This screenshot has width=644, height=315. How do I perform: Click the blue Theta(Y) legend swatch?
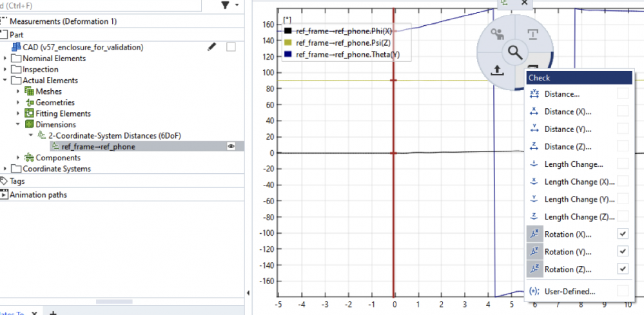tap(288, 55)
